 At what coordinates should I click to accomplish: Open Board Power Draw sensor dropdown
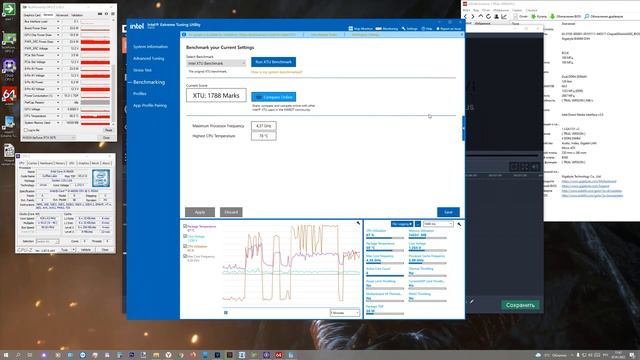tap(58, 28)
